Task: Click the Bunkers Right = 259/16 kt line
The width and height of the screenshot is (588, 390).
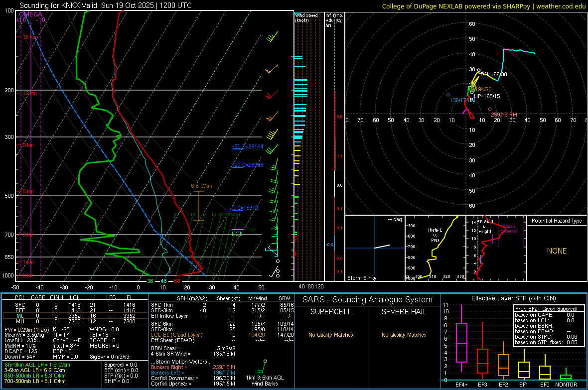Action: pyautogui.click(x=193, y=367)
